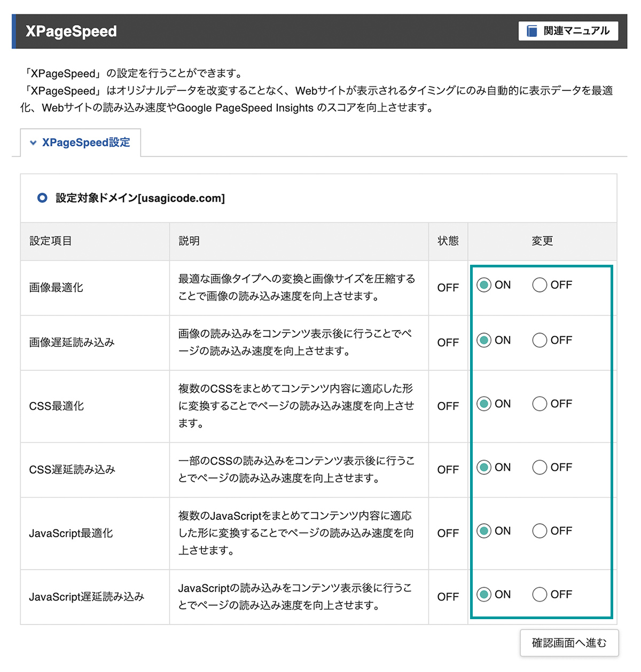Click the book icon in the 関連マニュアル button
The width and height of the screenshot is (641, 672).
click(531, 31)
